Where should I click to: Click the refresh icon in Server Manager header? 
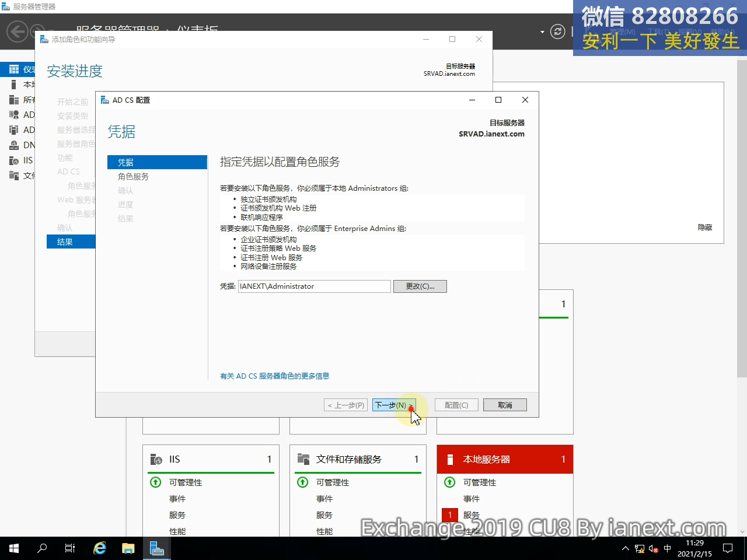coord(558,32)
